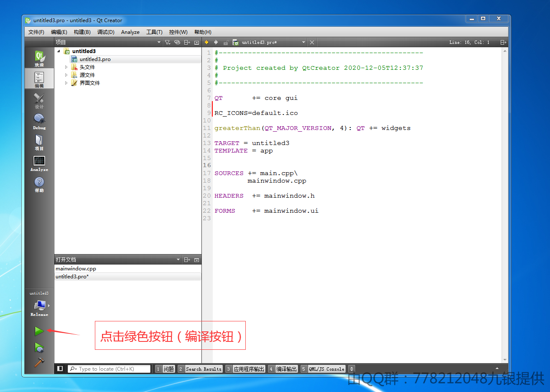Switch to the Edit (编辑) mode

click(39, 79)
